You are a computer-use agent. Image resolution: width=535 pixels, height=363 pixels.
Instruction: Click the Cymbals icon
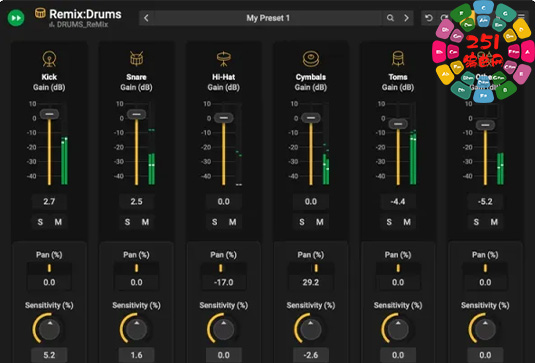click(311, 59)
